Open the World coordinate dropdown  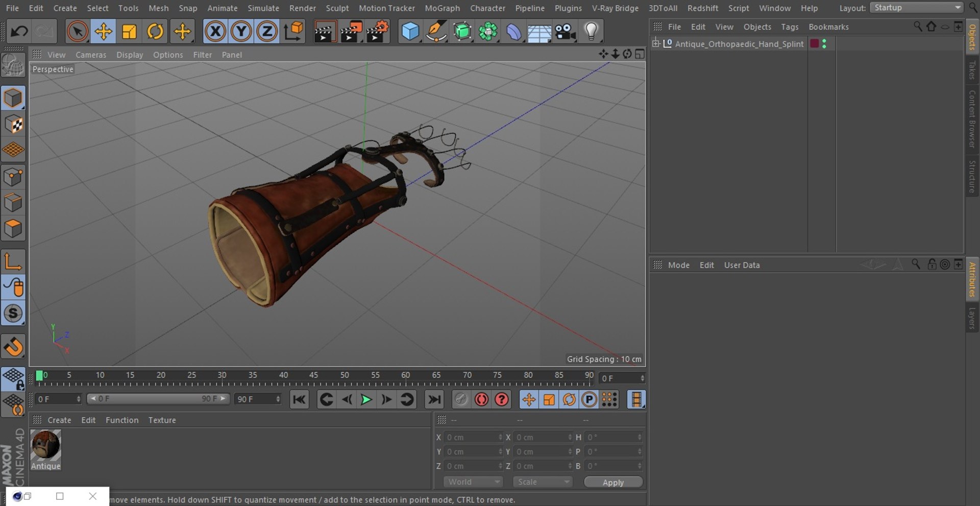[x=473, y=482]
